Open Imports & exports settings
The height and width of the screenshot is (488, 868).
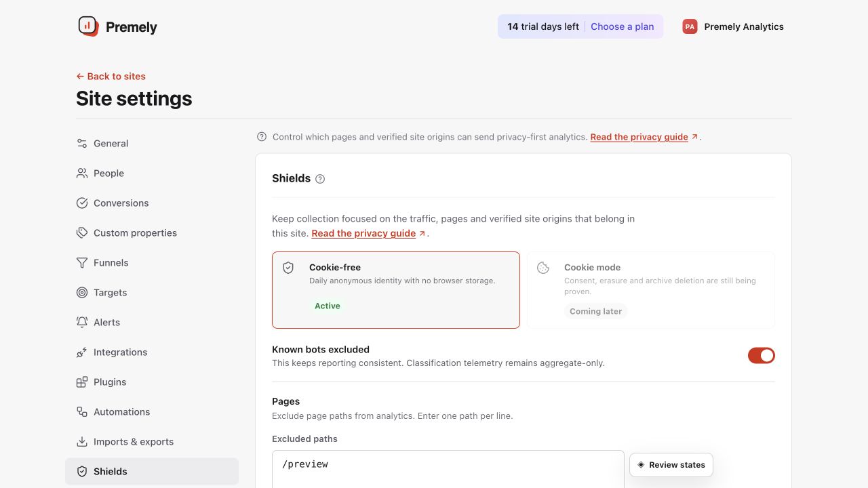152,442
